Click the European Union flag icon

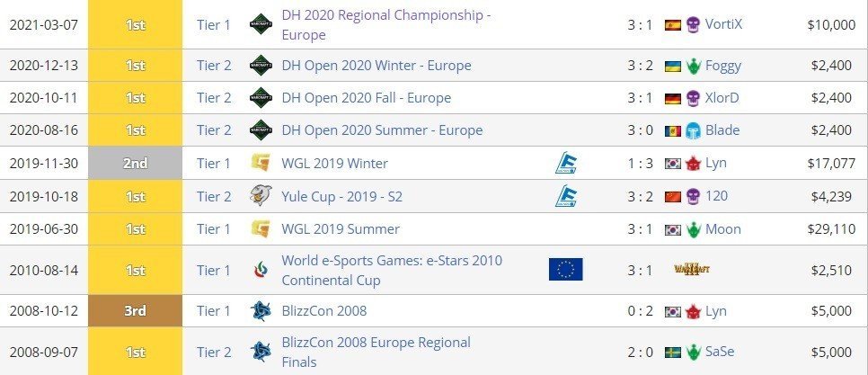[566, 269]
